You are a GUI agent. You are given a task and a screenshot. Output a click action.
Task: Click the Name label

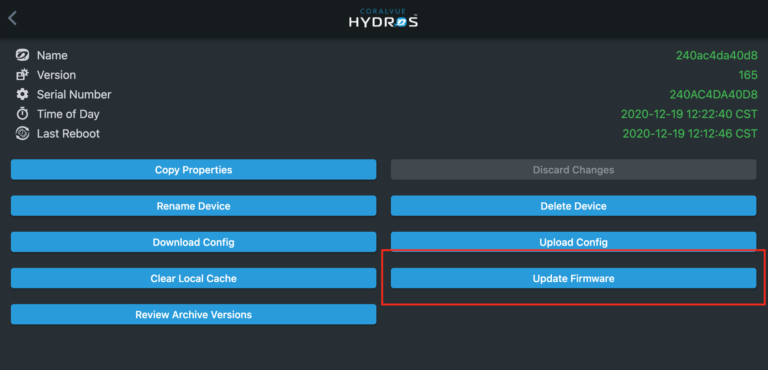tap(52, 55)
